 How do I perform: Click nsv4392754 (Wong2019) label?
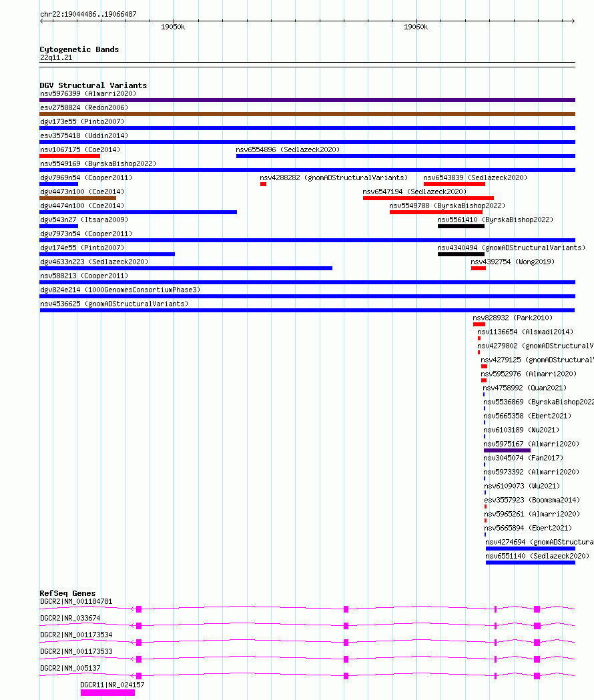click(513, 262)
